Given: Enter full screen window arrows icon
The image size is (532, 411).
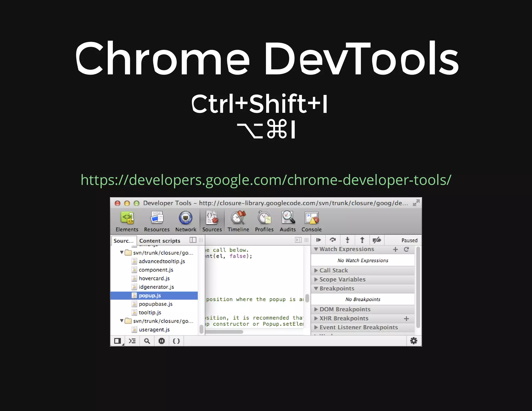Looking at the screenshot, I should click(x=416, y=203).
